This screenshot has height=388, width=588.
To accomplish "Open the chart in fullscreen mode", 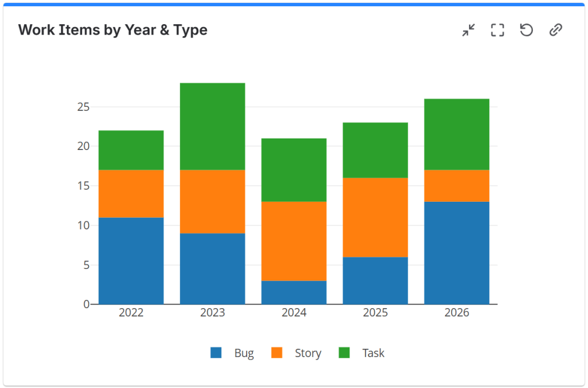I will pyautogui.click(x=497, y=30).
